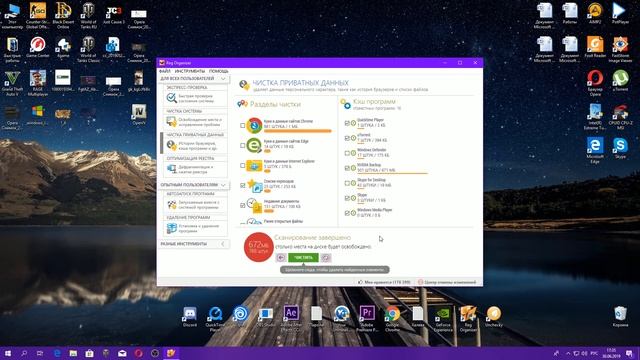Click the Edge icon in the cleanup list
Image resolution: width=640 pixels, height=360 pixels.
click(x=254, y=145)
